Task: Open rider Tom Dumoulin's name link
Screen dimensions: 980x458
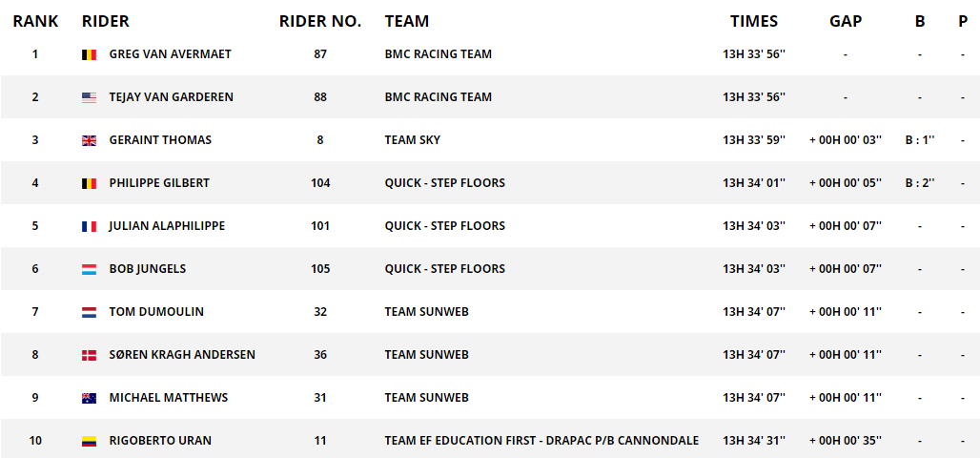Action: 156,312
